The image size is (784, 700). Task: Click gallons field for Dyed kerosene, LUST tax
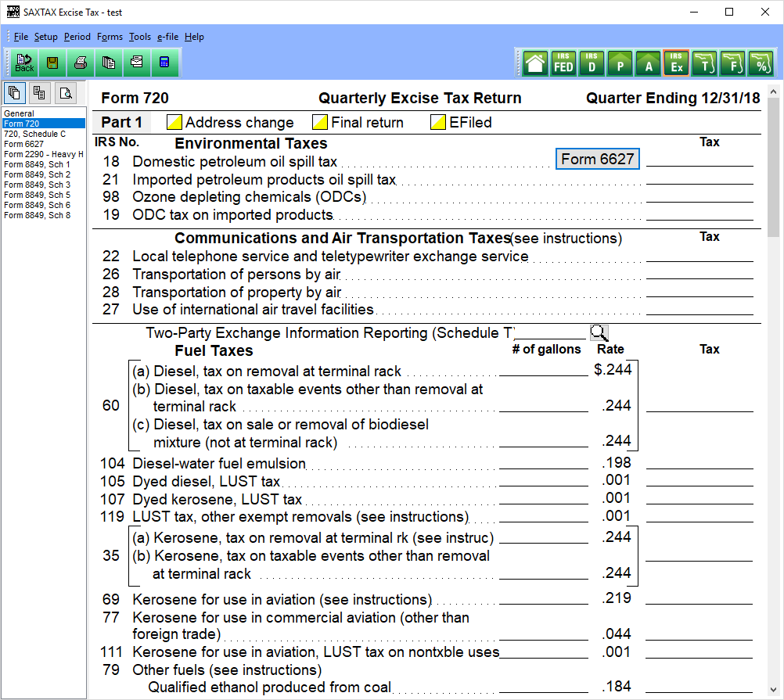click(544, 497)
